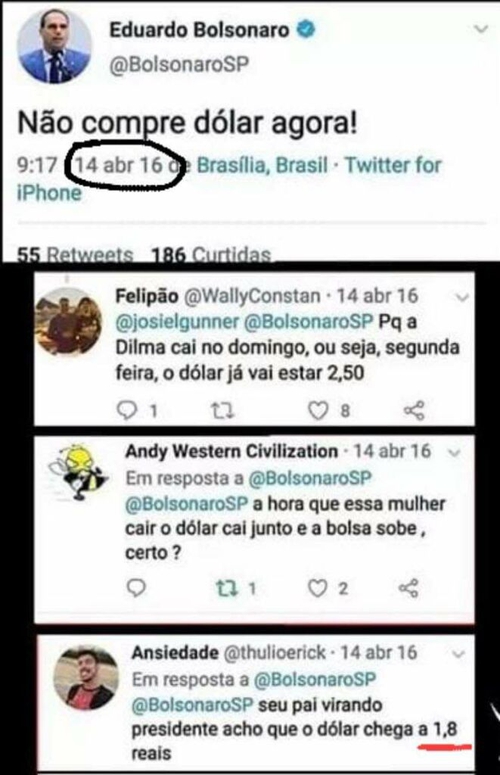Viewport: 500px width, 775px height.
Task: Click reply icon on Felipão's tweet
Action: click(x=127, y=410)
